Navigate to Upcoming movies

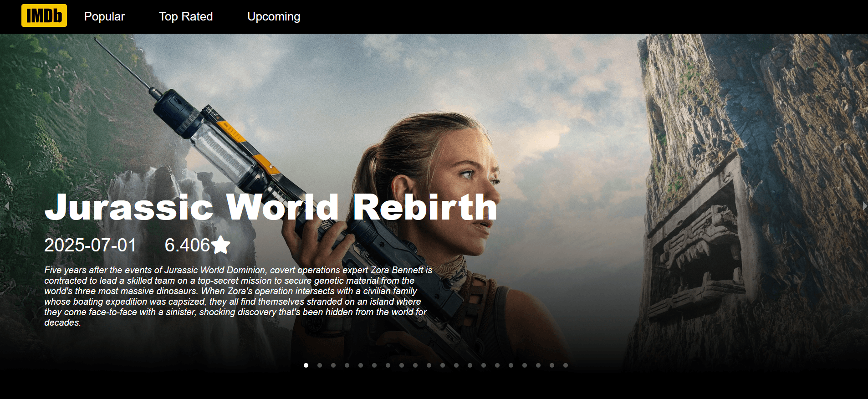(x=274, y=16)
